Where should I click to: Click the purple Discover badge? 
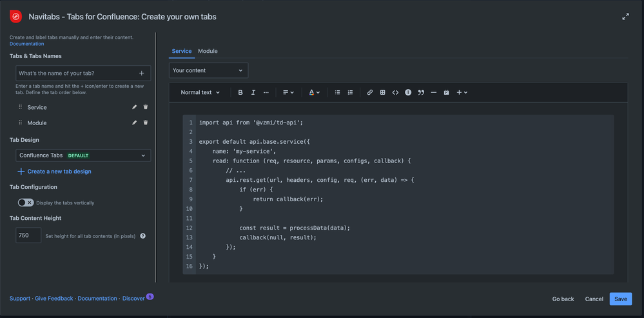[x=150, y=296]
